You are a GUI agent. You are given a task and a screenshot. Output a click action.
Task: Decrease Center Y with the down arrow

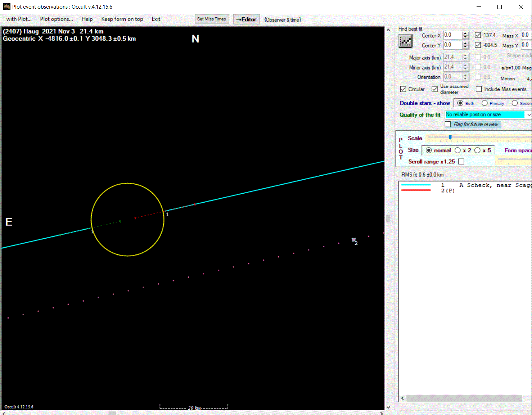coord(465,47)
